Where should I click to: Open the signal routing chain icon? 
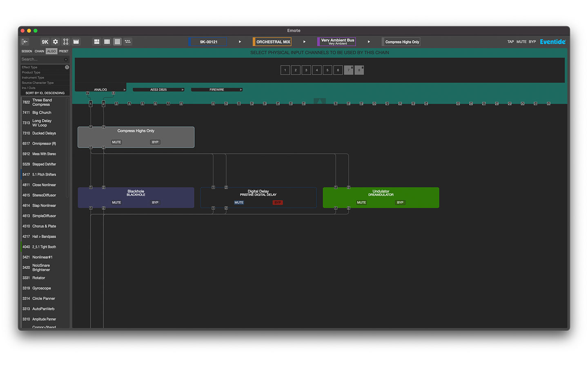tap(66, 42)
